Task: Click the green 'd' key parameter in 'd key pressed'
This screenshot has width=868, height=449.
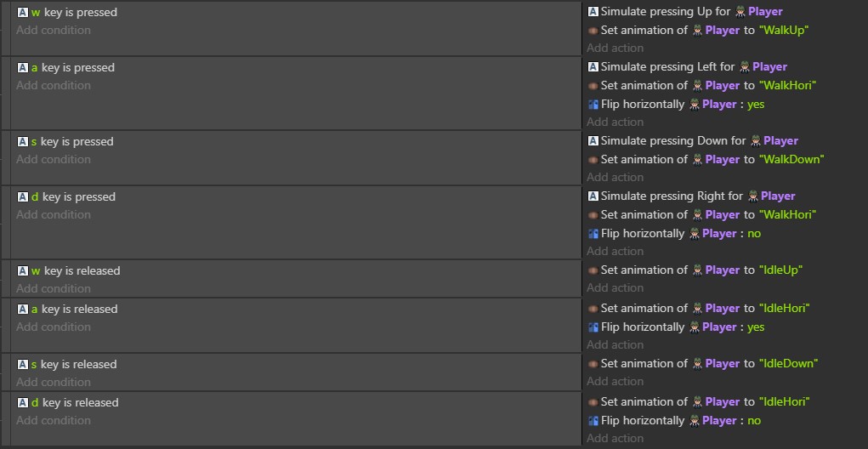Action: point(35,197)
